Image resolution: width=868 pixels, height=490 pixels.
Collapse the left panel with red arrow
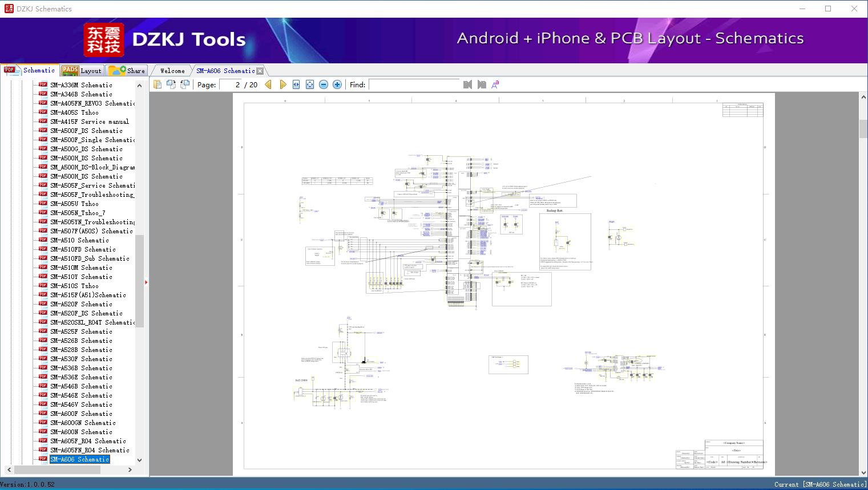pyautogui.click(x=146, y=282)
